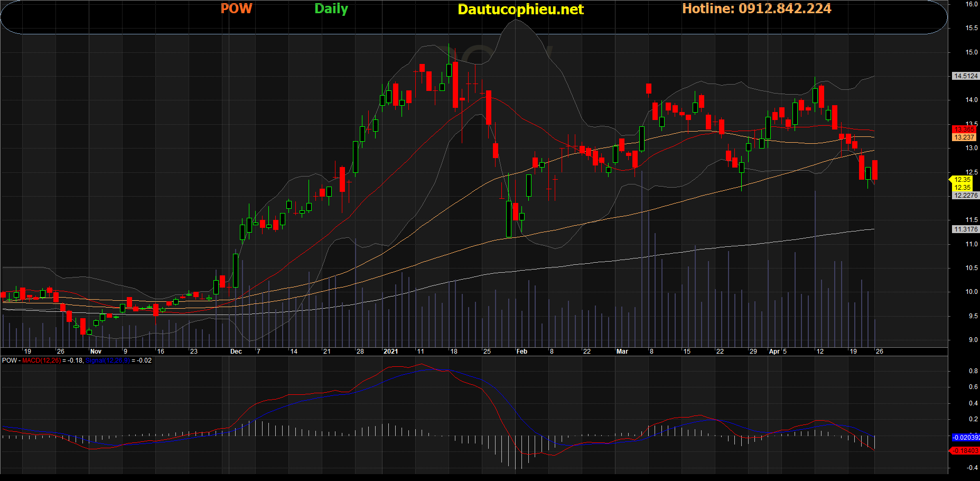Viewport: 980px width, 481px height.
Task: Select the 2021 marker on date axis
Action: (x=390, y=351)
